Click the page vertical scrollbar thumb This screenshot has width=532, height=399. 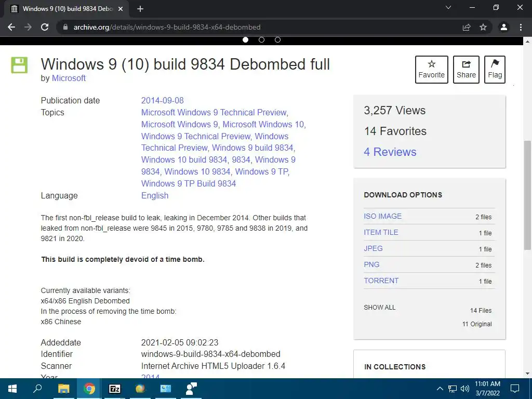click(527, 195)
